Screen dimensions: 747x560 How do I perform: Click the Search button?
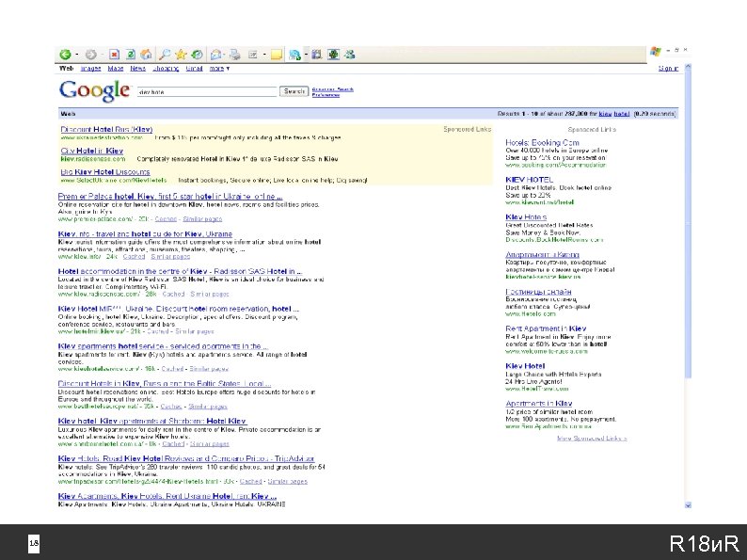(294, 91)
